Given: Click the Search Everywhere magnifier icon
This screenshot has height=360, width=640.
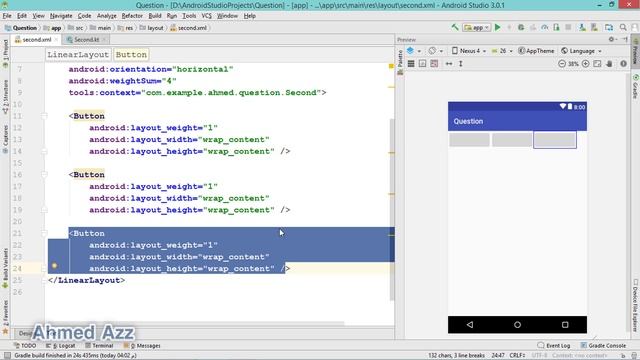Looking at the screenshot, I should 623,27.
